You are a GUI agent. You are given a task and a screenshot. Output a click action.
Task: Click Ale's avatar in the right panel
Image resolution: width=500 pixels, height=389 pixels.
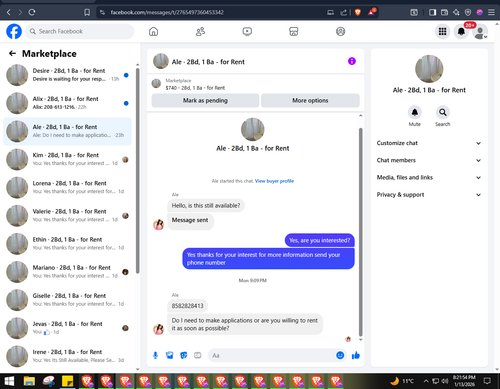[429, 69]
